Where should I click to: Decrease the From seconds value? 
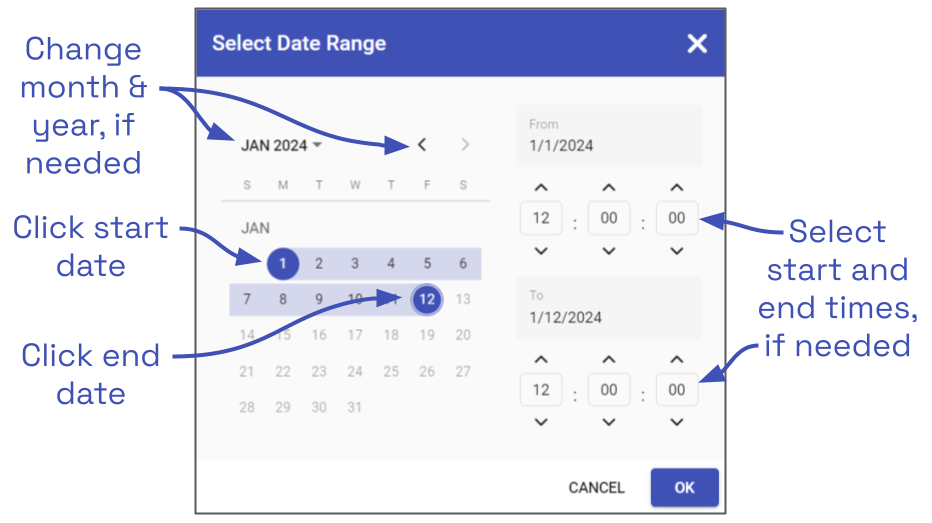pyautogui.click(x=677, y=250)
